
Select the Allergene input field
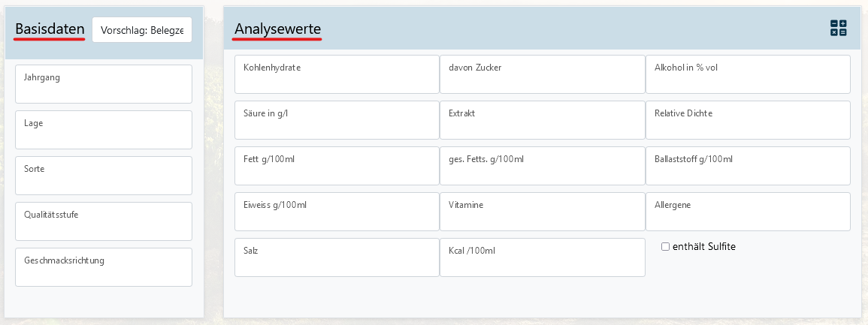748,212
